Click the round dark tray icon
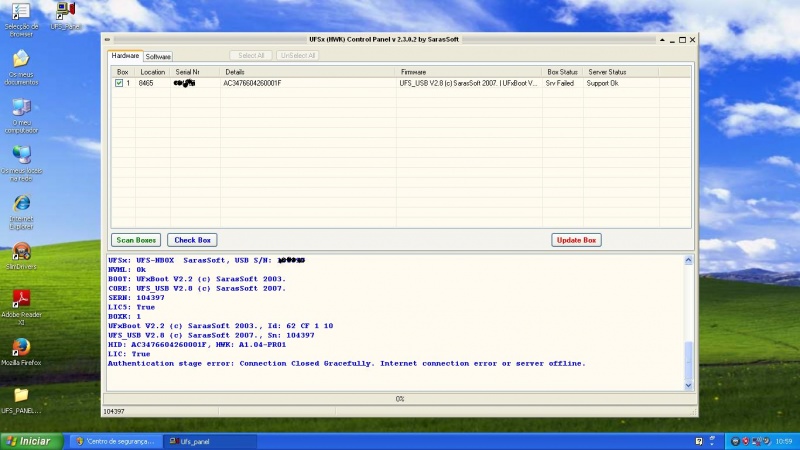Viewport: 800px width, 450px height. pyautogui.click(x=735, y=441)
